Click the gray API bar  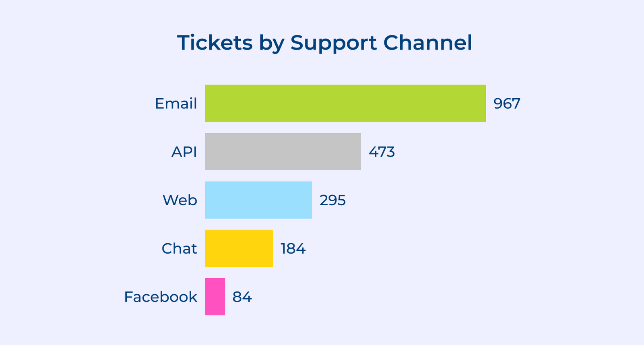coord(283,152)
